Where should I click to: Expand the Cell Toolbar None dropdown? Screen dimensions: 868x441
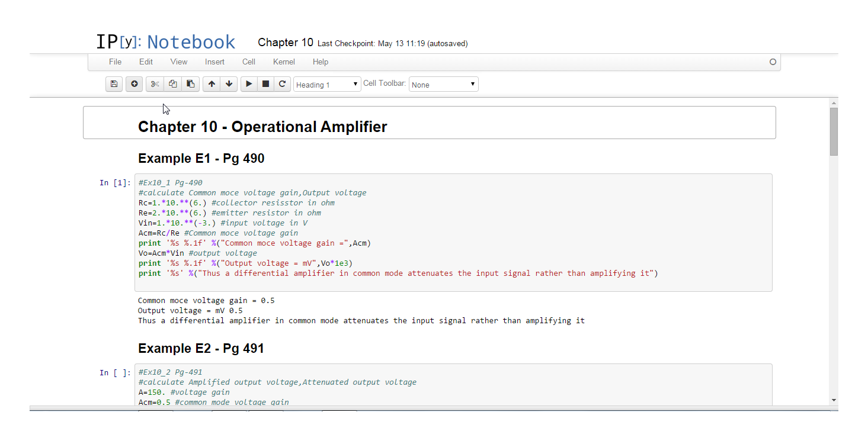(443, 85)
